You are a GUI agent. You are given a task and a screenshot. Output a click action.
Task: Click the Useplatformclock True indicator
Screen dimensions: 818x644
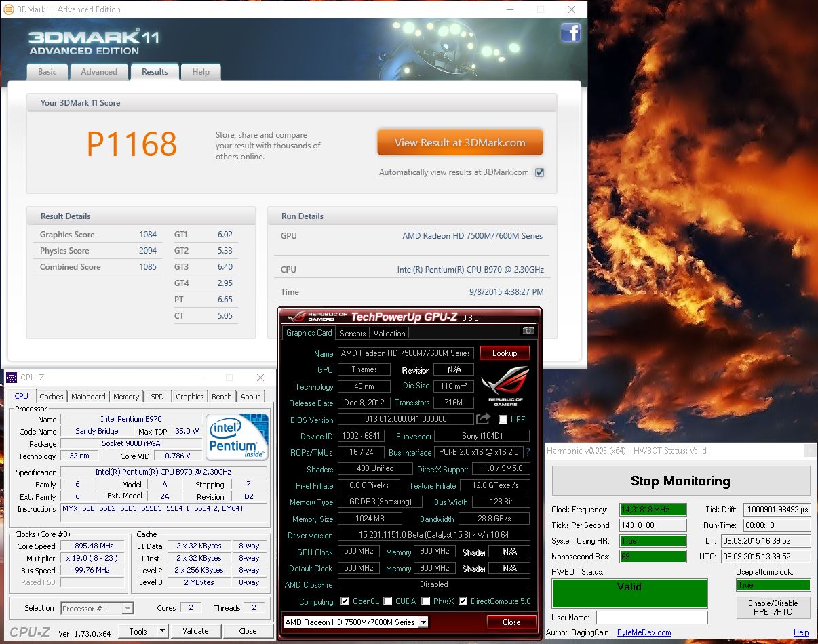click(773, 585)
